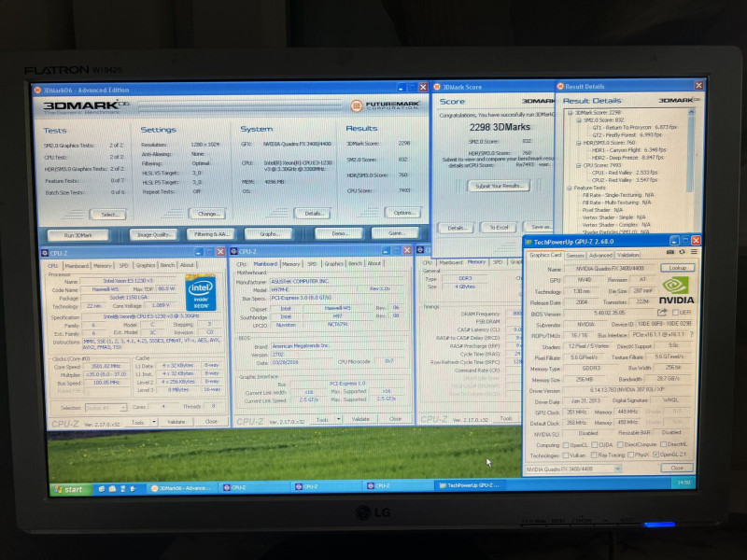Click the Futuremark logo in 3DMark06
Image resolution: width=747 pixels, height=560 pixels.
tap(385, 105)
